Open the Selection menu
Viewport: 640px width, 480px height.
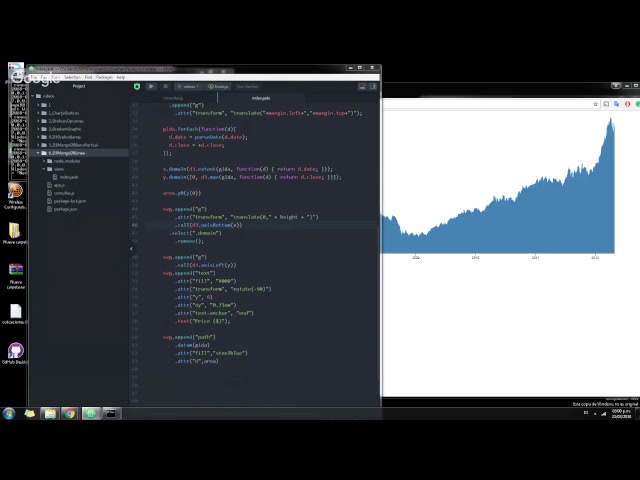[x=72, y=77]
